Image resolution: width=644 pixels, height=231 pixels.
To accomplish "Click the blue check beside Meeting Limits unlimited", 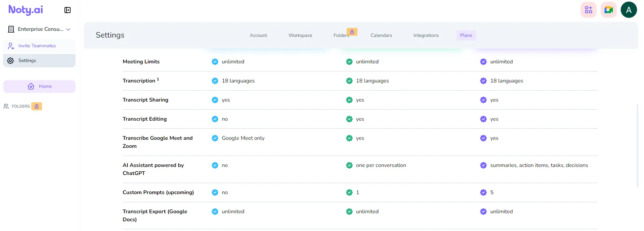I will click(215, 62).
